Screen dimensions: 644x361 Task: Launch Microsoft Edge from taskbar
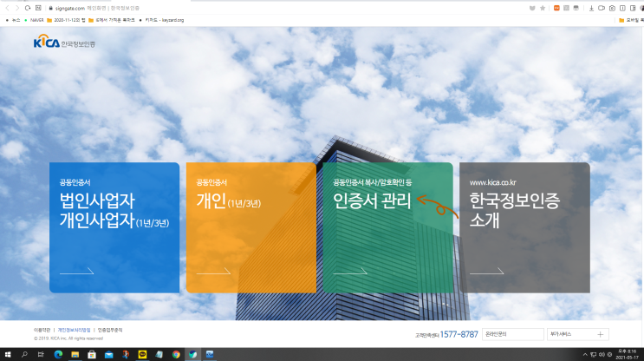click(58, 354)
